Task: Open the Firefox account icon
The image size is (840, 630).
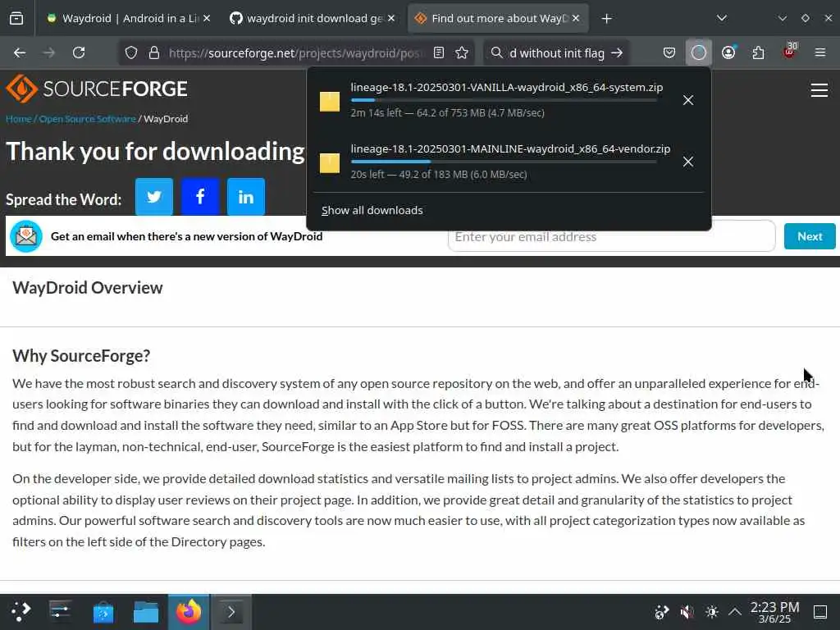Action: pos(728,52)
